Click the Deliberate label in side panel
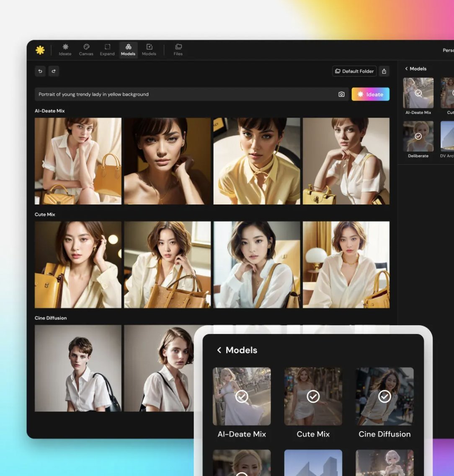The image size is (454, 476). pyautogui.click(x=418, y=156)
